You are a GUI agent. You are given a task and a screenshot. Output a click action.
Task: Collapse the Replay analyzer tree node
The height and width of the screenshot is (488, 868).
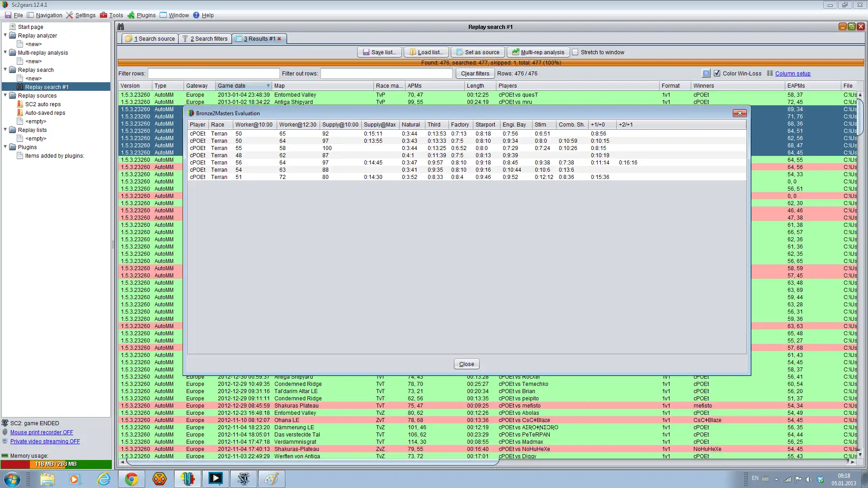point(5,35)
